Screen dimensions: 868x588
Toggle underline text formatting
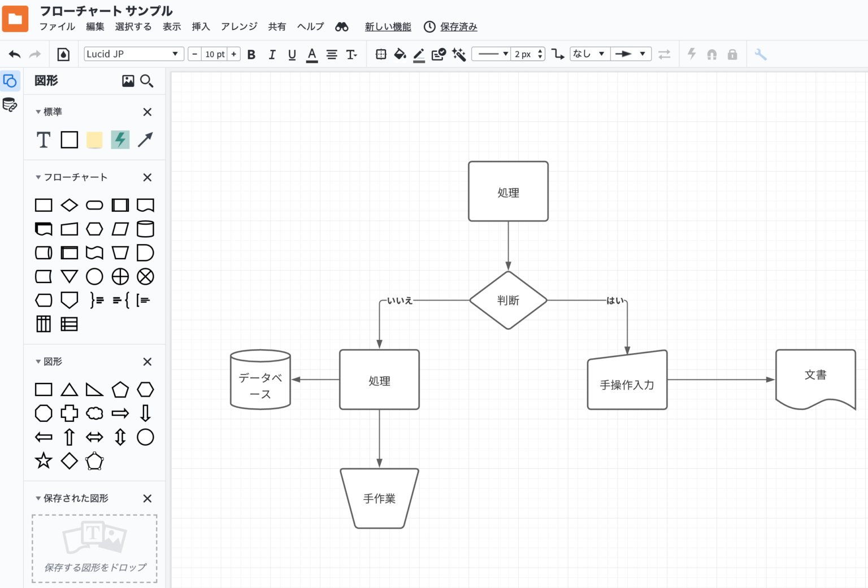pyautogui.click(x=292, y=54)
